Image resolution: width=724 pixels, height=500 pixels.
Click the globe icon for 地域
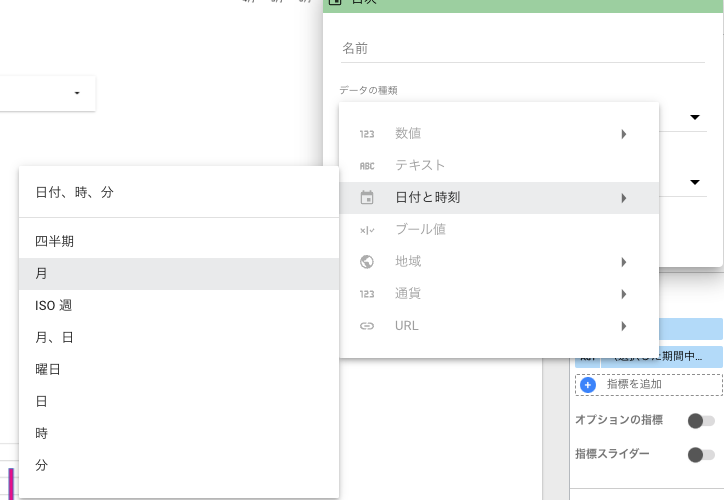367,262
